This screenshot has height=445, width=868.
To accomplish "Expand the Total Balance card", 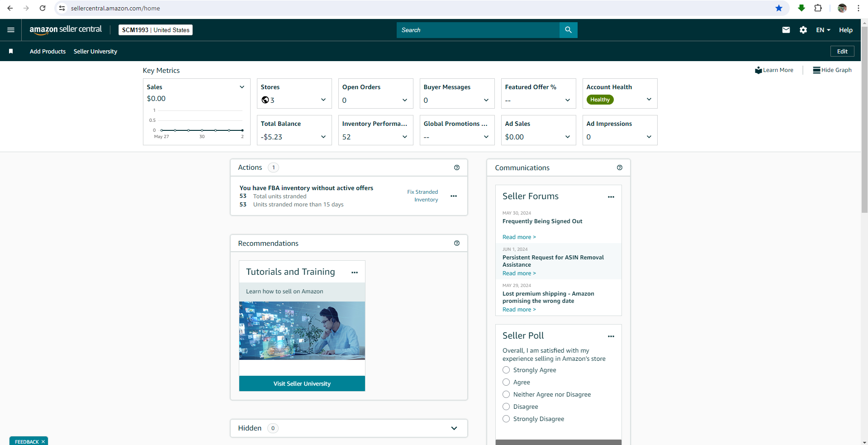I will 323,137.
